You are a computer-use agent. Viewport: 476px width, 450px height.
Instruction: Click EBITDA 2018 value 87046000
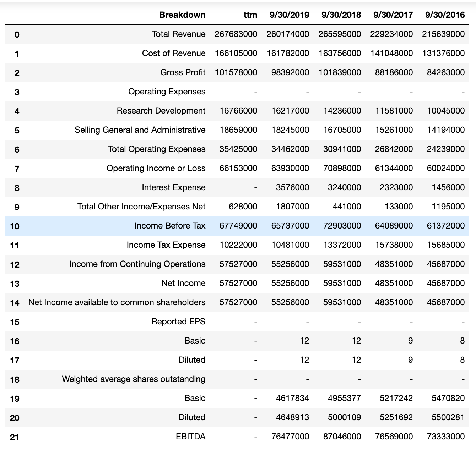coord(342,437)
